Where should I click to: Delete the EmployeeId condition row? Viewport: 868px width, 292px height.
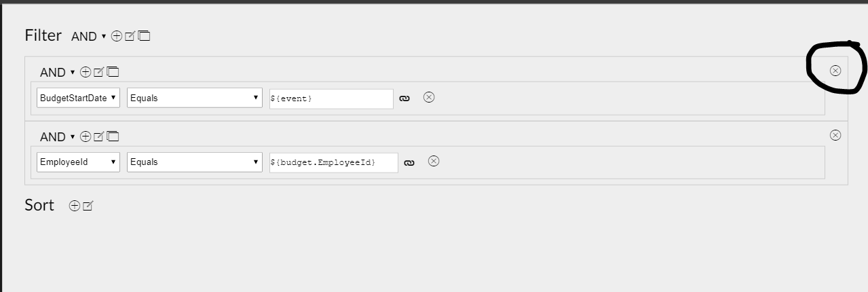(434, 161)
